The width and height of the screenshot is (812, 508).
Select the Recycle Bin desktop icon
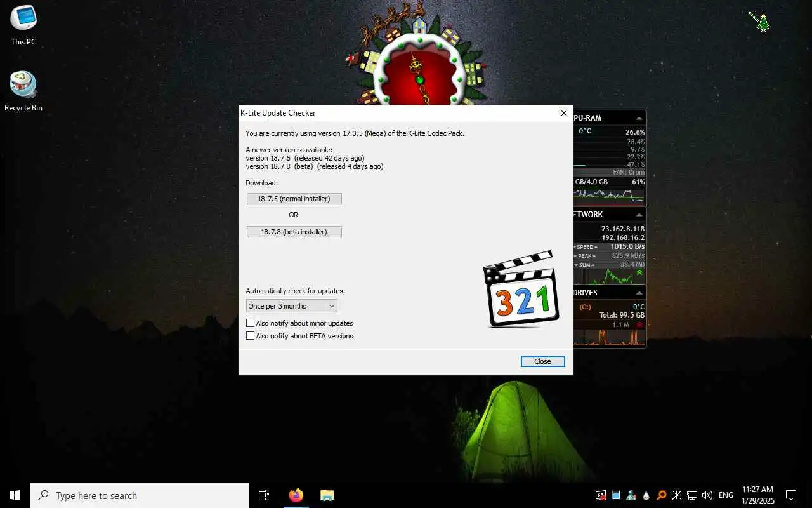click(23, 92)
